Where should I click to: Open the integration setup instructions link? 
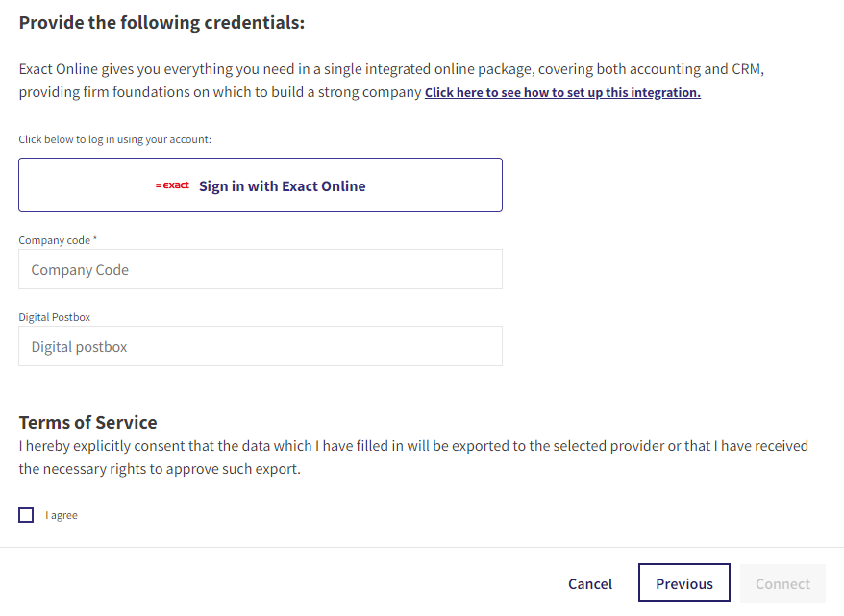tap(562, 92)
